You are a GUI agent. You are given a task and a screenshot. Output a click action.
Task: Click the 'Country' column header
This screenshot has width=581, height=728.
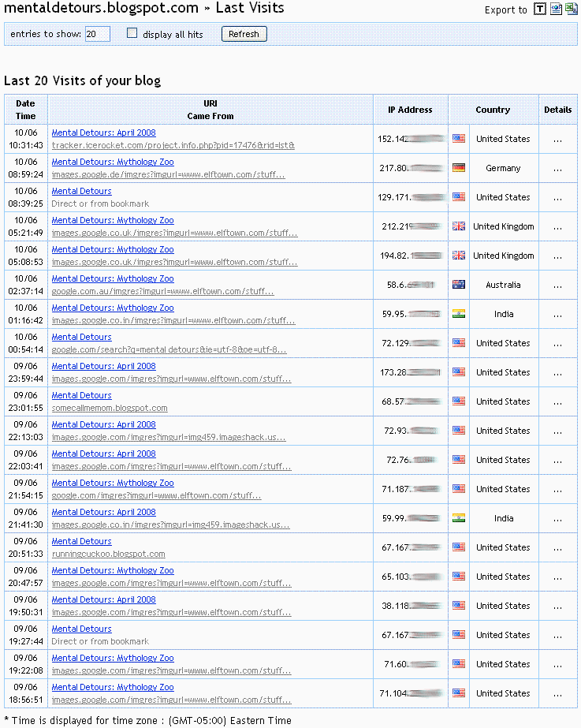tap(493, 110)
